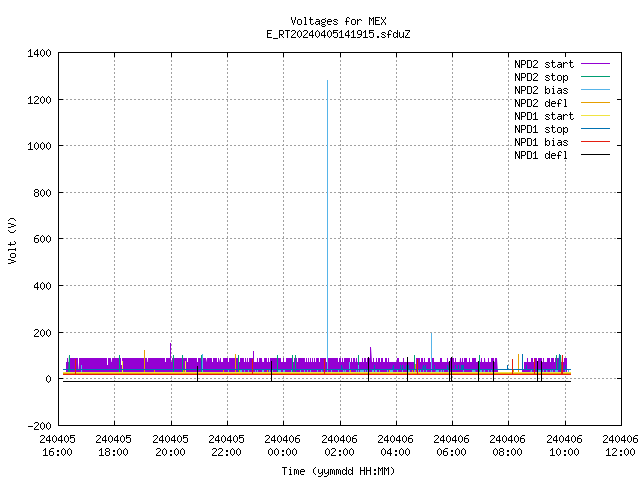Screen dimensions: 640x480
Task: Click the green NPD2 stop legend line
Action: click(x=595, y=76)
